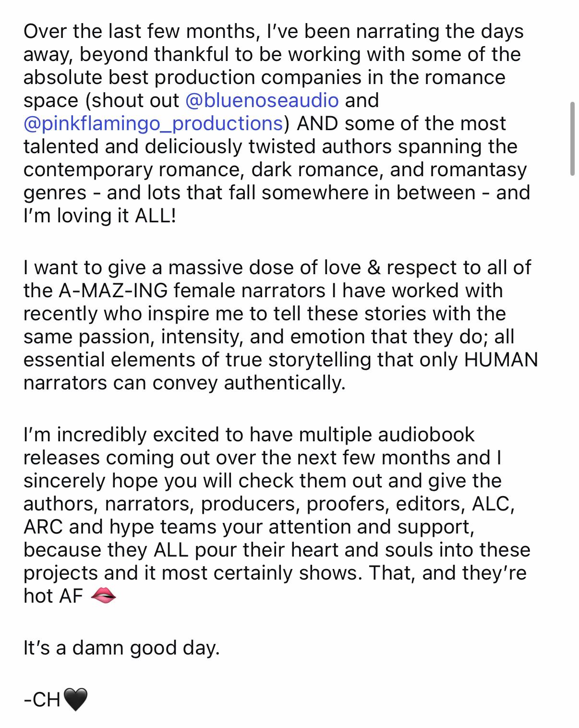The height and width of the screenshot is (728, 579).
Task: Click the black heart emoji after "-CH"
Action: pyautogui.click(x=75, y=700)
